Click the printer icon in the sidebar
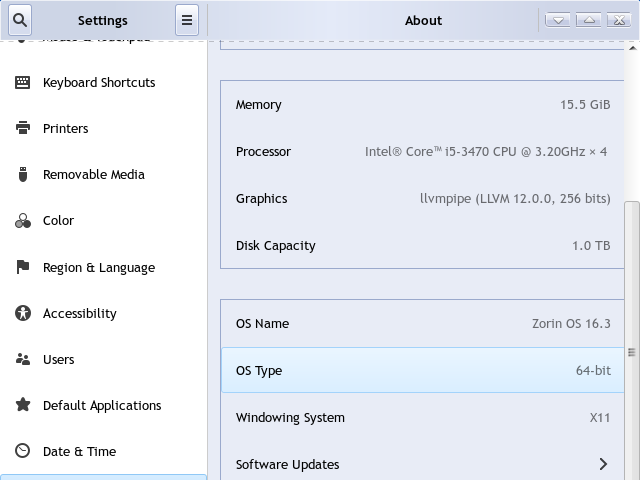 coord(22,129)
